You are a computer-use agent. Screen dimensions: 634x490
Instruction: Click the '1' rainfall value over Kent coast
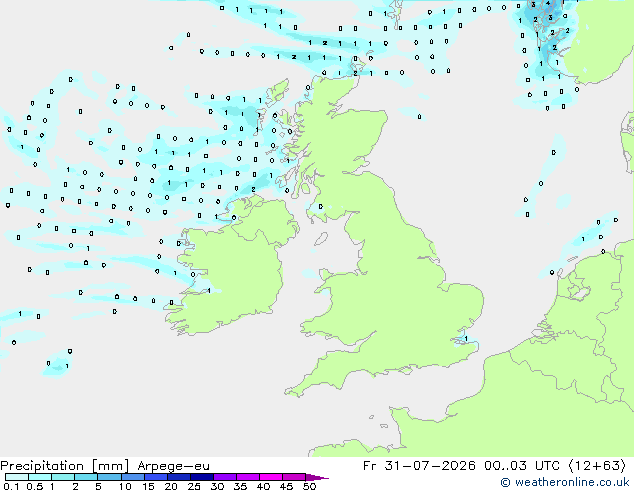466,338
